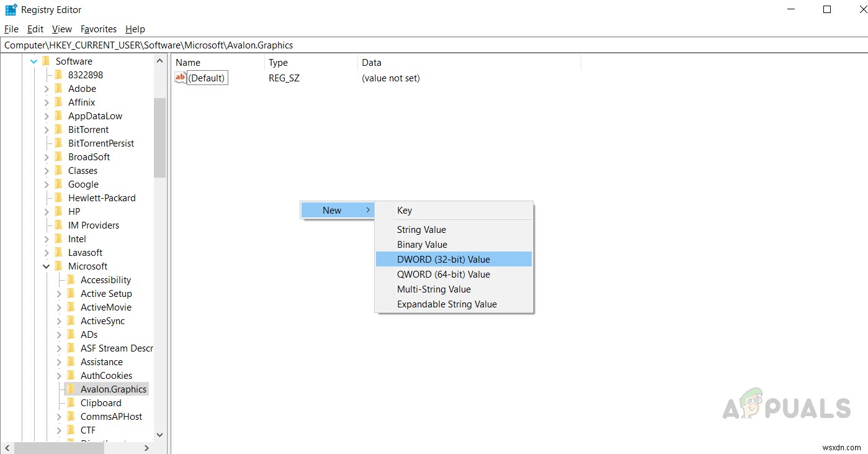Select the Assistance key
The height and width of the screenshot is (454, 868).
(x=101, y=361)
